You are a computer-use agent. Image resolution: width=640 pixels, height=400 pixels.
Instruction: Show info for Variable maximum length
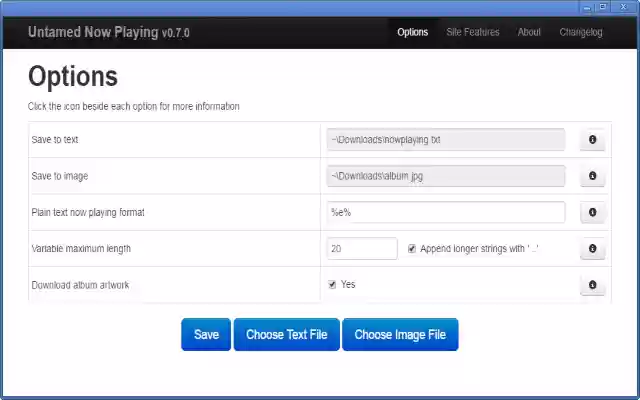[x=592, y=249]
